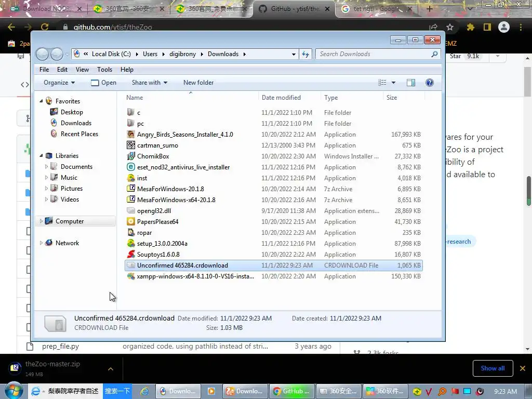This screenshot has width=532, height=399.
Task: Select the opengl32.dll file name
Action: [x=154, y=211]
